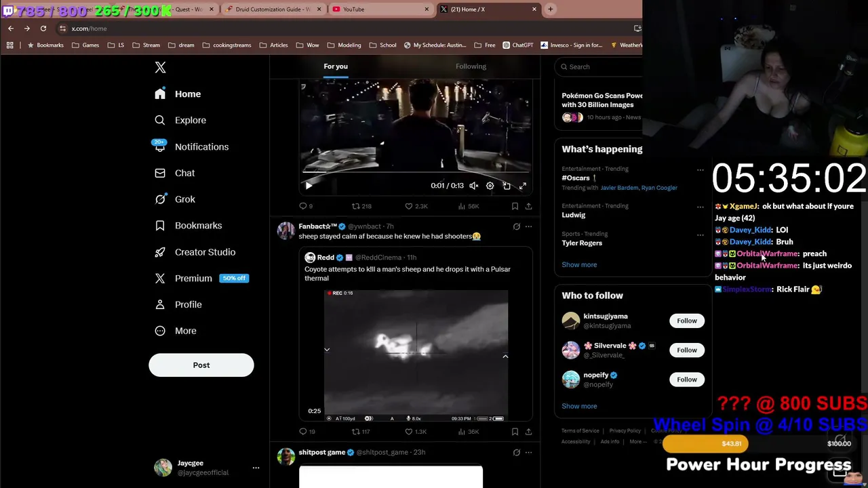Screen dimensions: 868x488
Task: Switch to the Following tab
Action: coord(471,66)
